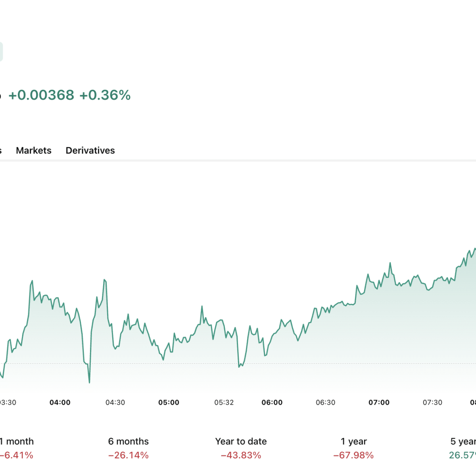Click the 05:32 time axis label
The image size is (476, 466).
pyautogui.click(x=224, y=403)
